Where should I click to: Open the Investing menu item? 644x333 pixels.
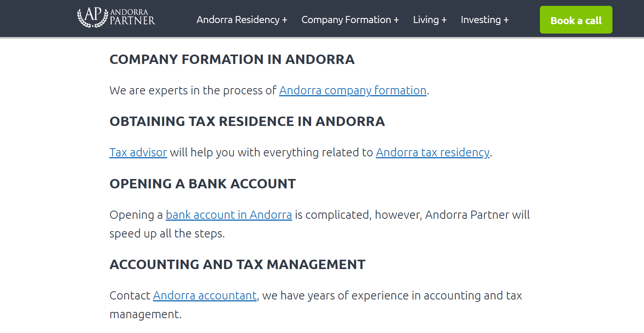pos(481,20)
